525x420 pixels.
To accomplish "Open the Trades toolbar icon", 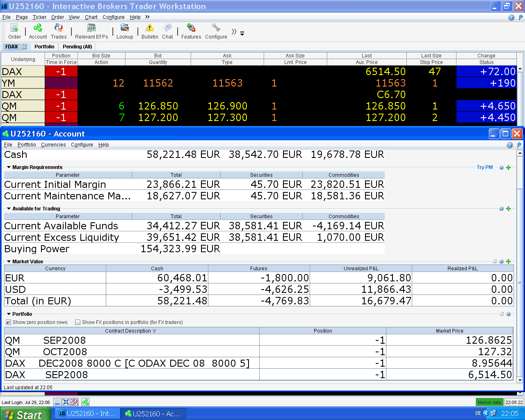I will (59, 31).
